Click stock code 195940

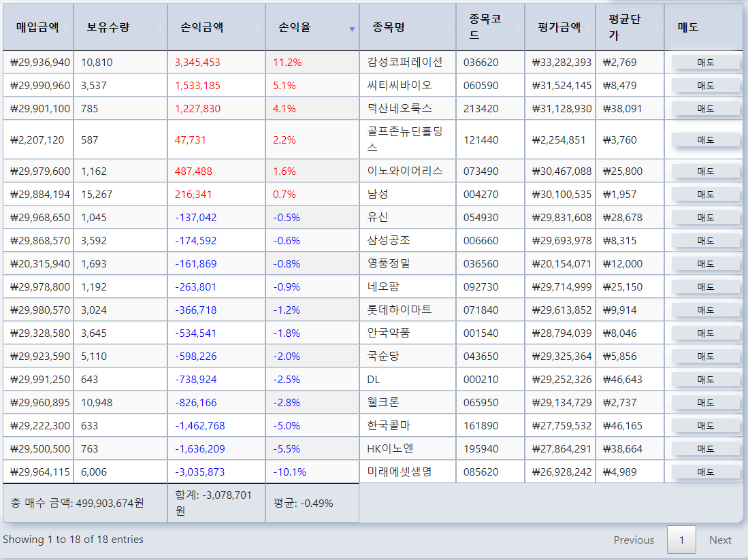pos(481,449)
